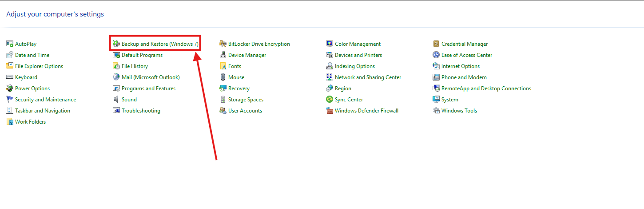Go to Network and Sharing Center
This screenshot has height=209, width=644.
point(368,77)
